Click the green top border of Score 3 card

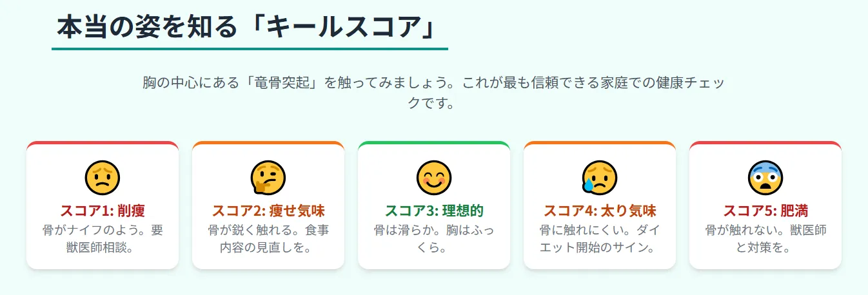pos(434,142)
